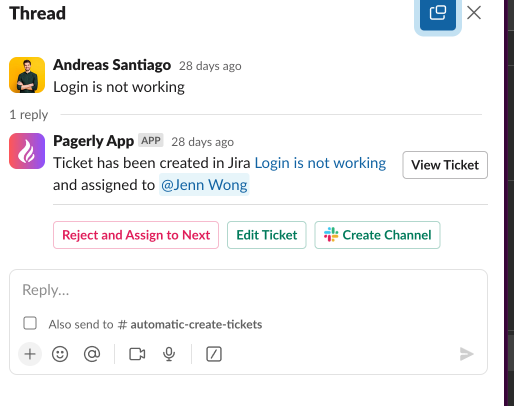Open thread in new window icon
The width and height of the screenshot is (514, 406).
pyautogui.click(x=438, y=13)
